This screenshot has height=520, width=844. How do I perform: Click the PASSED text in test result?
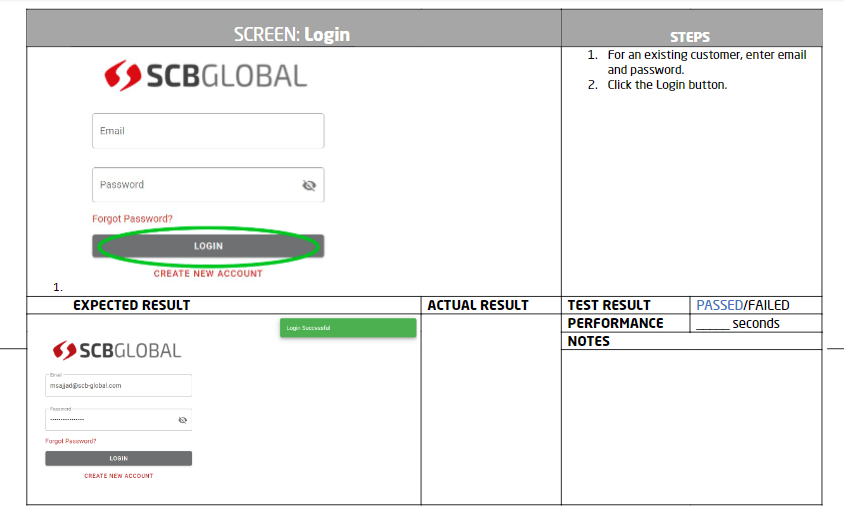(719, 305)
